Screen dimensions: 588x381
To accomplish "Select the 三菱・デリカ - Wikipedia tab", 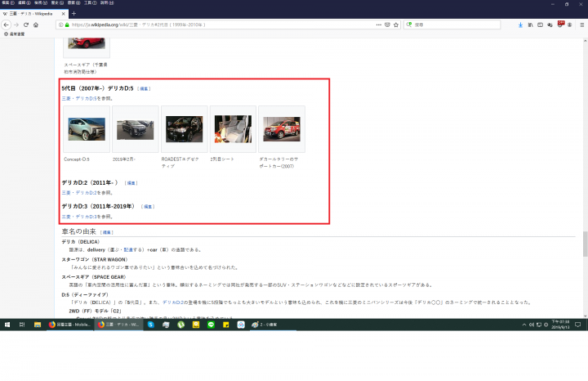I will 31,14.
